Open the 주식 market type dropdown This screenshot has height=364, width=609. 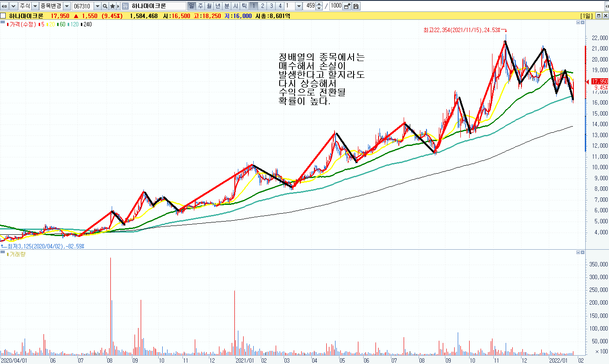35,6
